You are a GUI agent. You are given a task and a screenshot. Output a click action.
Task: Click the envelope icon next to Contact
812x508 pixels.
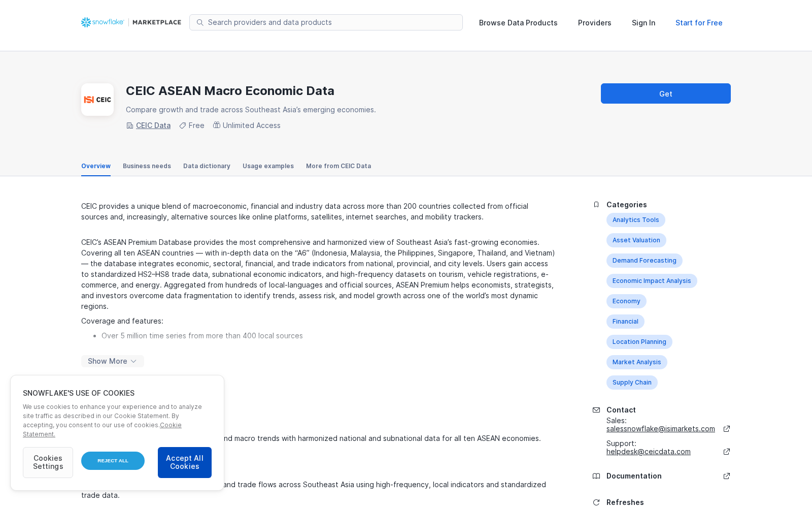coord(596,410)
